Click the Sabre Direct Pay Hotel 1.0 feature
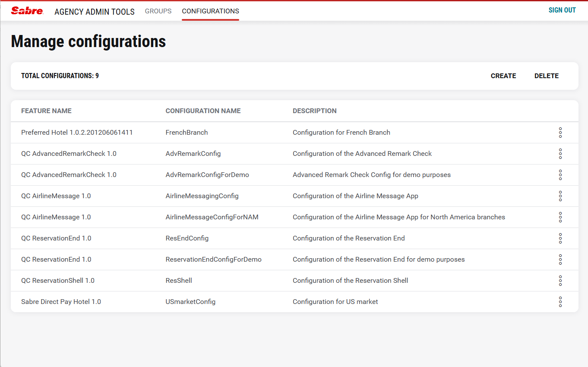 click(x=61, y=302)
